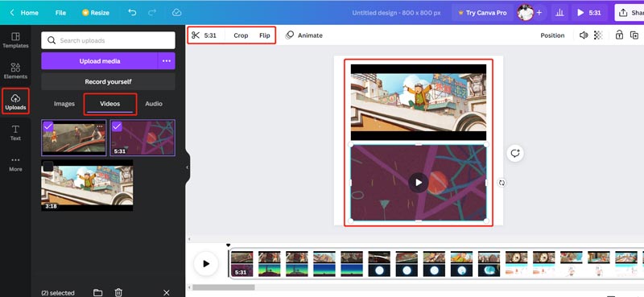Click the Try Canva Pro button
Screen dimensions: 644x297
coord(482,13)
